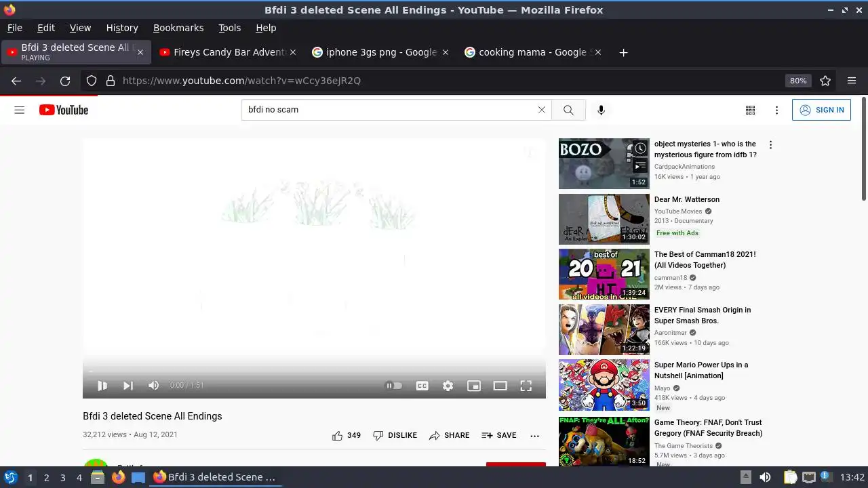Open Super Mario Power Ups video
This screenshot has height=488, width=868.
[x=701, y=370]
